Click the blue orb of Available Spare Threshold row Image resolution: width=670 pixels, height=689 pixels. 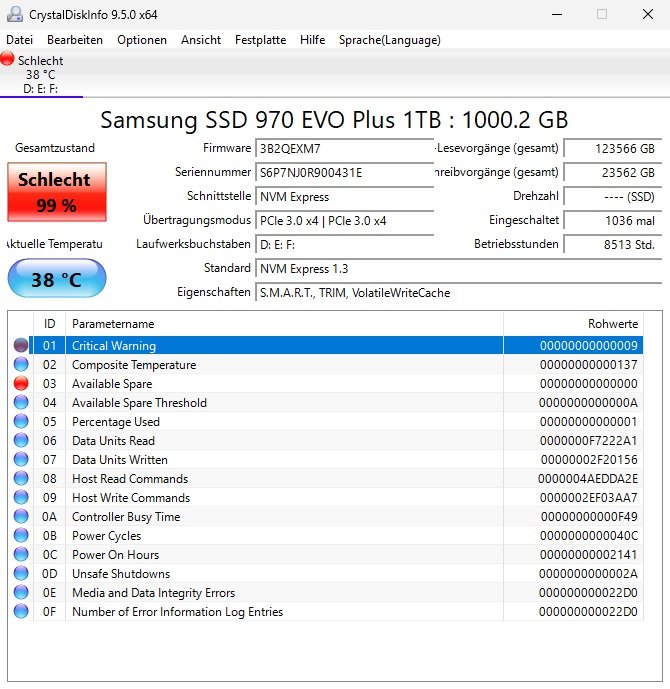[x=21, y=402]
